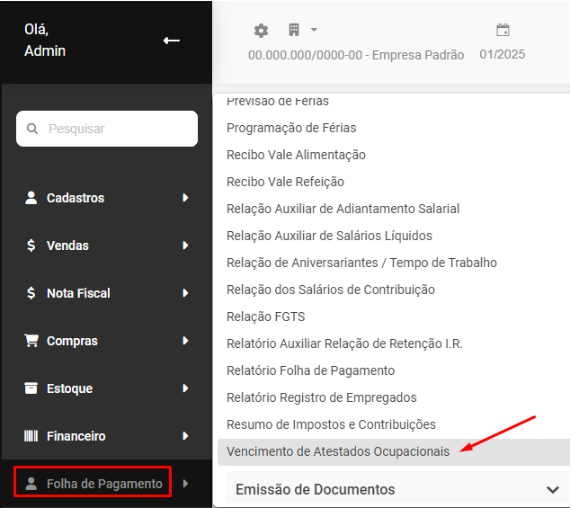Expand the Nota Fiscal submenu arrow
Viewport: 572px width, 508px height.
point(185,293)
